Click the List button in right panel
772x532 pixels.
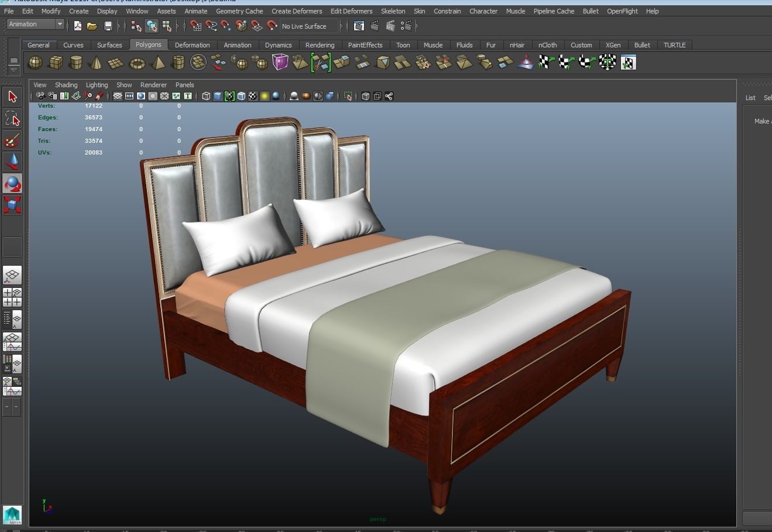[750, 98]
